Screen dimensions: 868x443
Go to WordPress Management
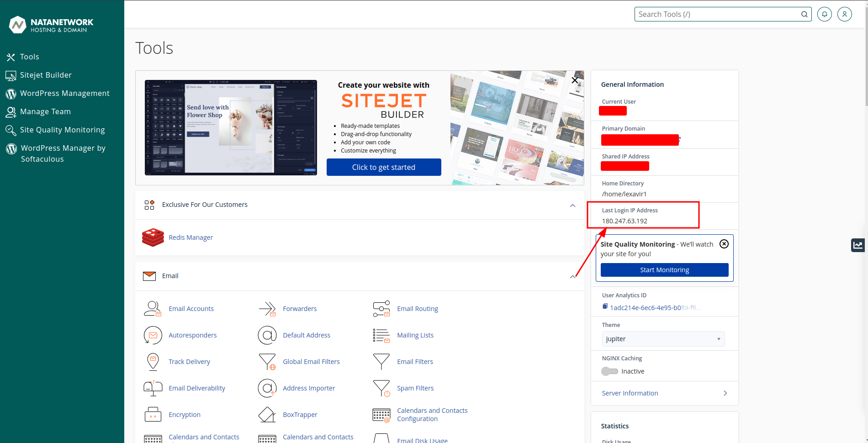coord(58,93)
